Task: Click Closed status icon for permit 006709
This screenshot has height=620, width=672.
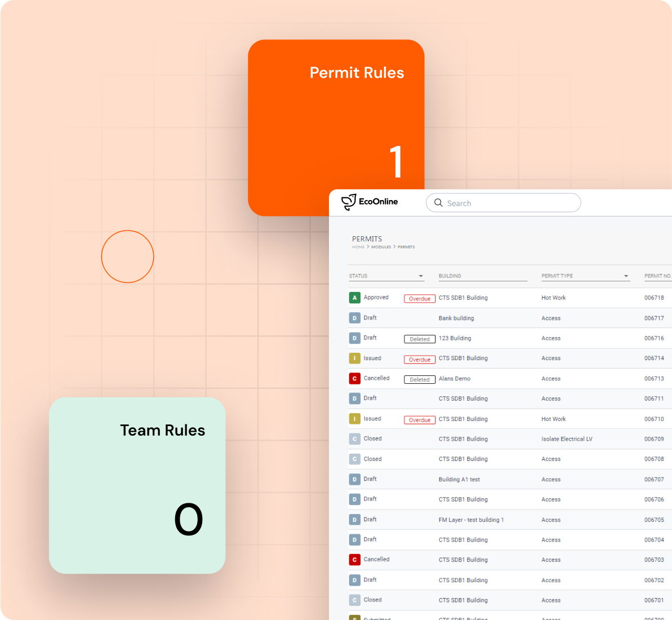Action: (x=354, y=439)
